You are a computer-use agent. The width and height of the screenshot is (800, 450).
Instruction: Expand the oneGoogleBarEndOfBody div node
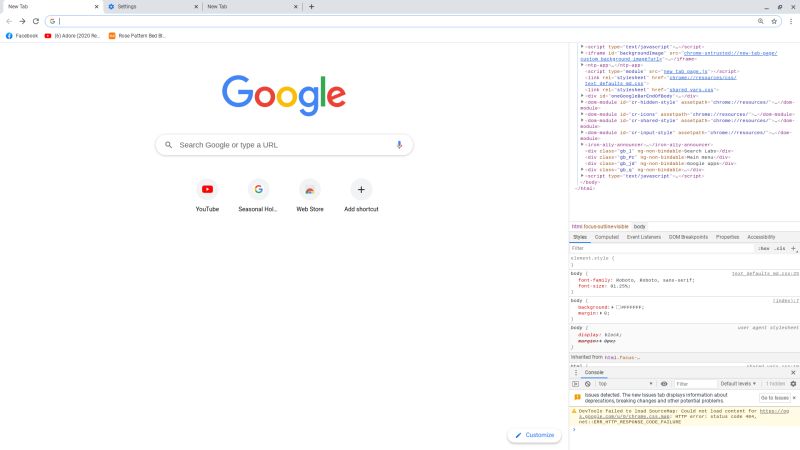pyautogui.click(x=582, y=95)
